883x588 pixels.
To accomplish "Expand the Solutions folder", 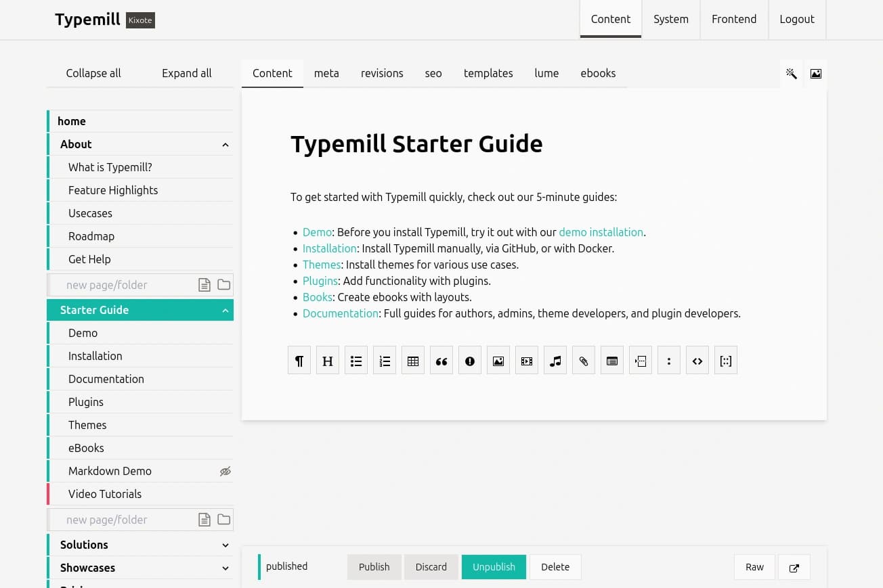I will (x=225, y=545).
